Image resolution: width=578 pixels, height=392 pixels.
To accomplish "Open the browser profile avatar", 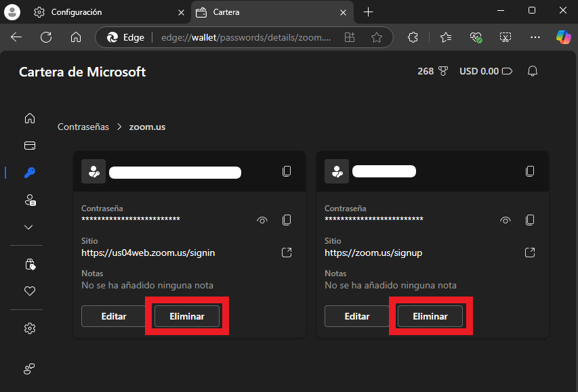I will pyautogui.click(x=12, y=12).
